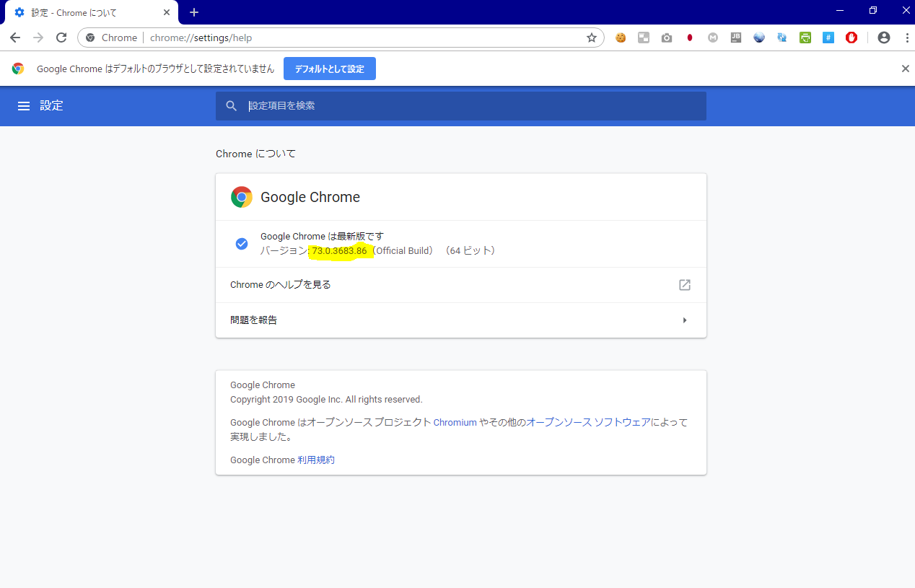Dismiss the default browser notification bar
The width and height of the screenshot is (915, 588).
pyautogui.click(x=905, y=69)
